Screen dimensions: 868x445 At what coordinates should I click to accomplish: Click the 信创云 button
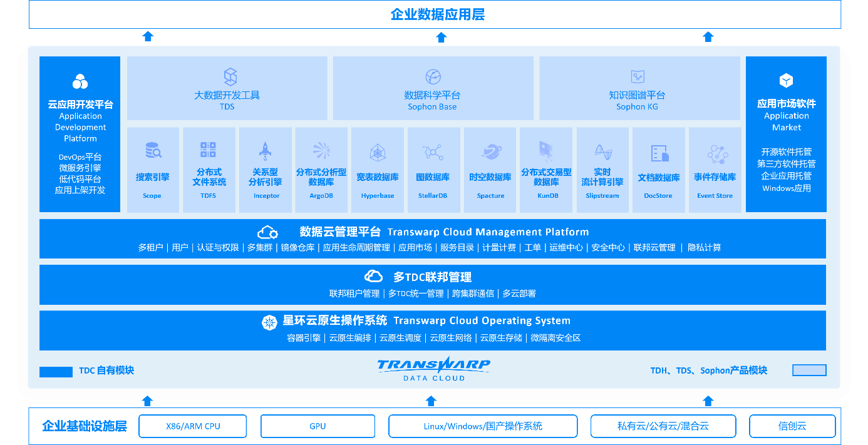coord(792,426)
